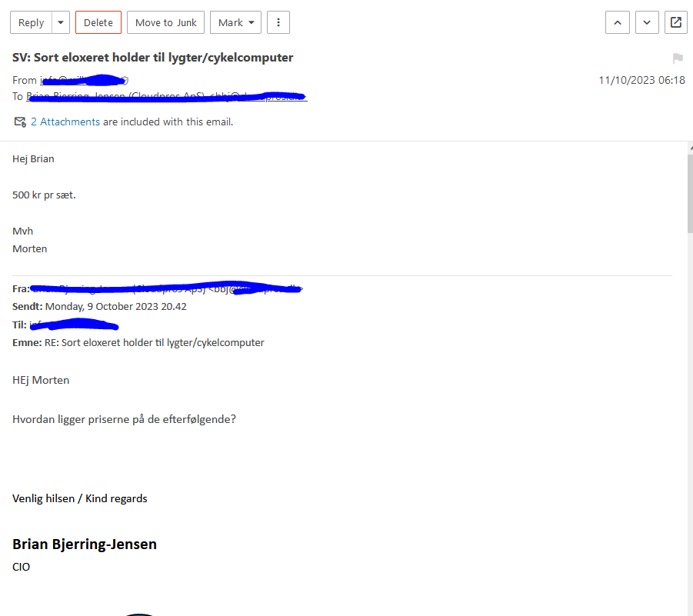Toggle the flag on this message
693x616 pixels.
(x=678, y=58)
